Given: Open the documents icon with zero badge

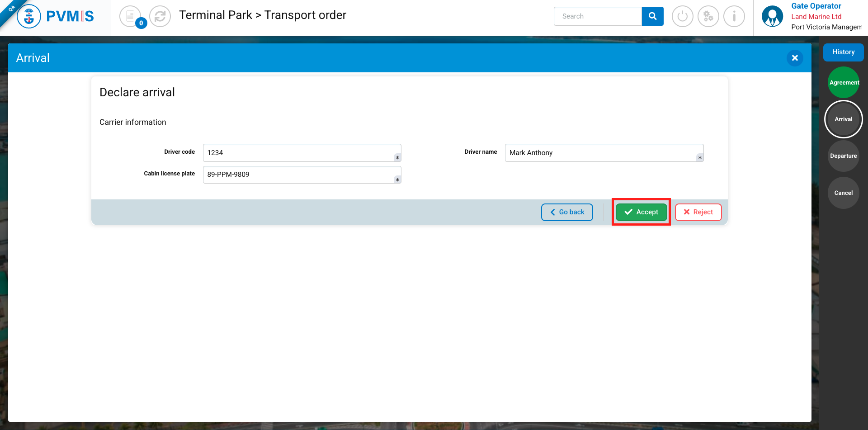Looking at the screenshot, I should point(131,17).
